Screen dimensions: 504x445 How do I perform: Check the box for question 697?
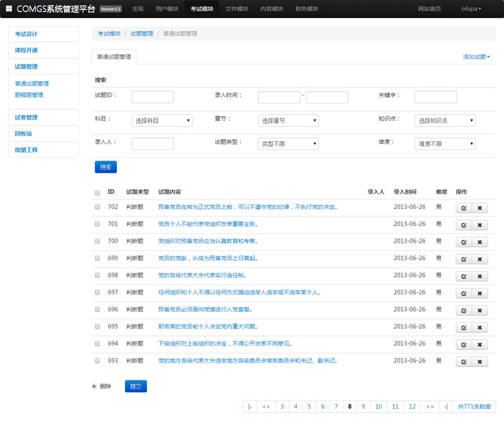point(97,292)
